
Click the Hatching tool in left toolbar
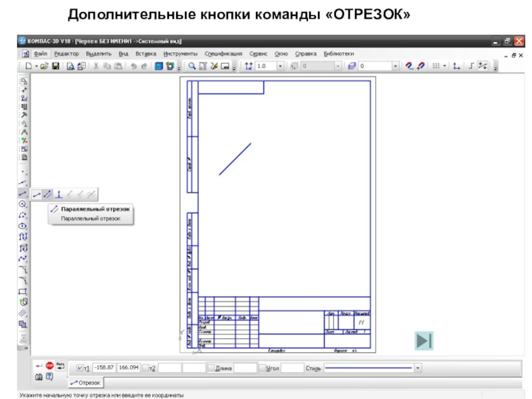tap(23, 313)
